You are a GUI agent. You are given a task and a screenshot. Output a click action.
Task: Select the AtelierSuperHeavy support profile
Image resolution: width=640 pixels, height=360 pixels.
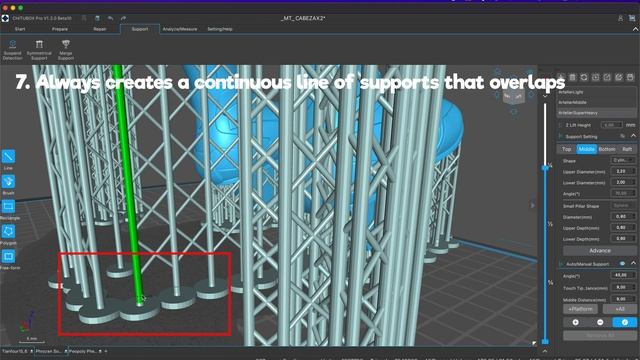point(596,113)
